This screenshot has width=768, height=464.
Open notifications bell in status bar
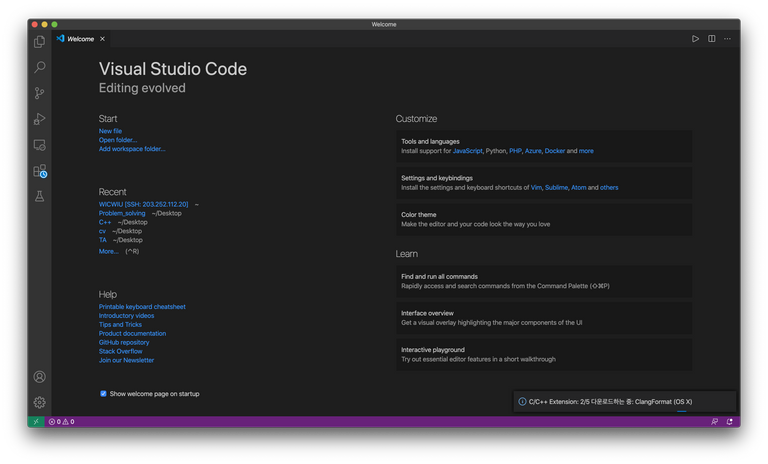click(x=730, y=421)
